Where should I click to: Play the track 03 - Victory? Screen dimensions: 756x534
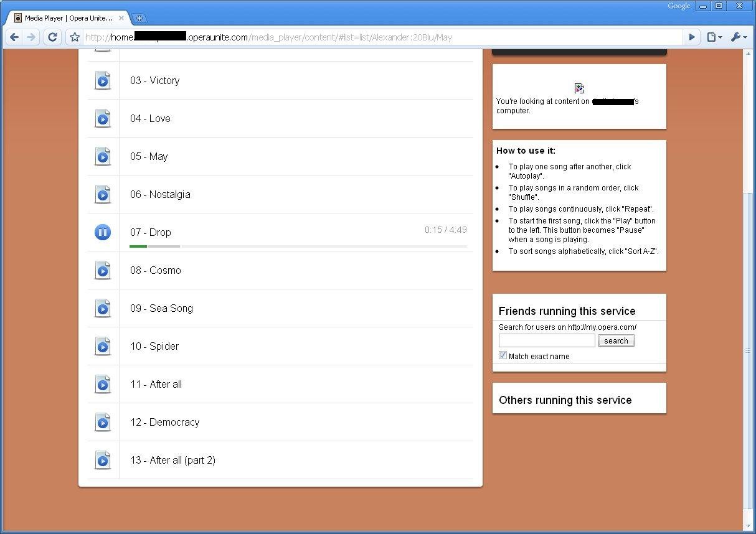[x=103, y=80]
